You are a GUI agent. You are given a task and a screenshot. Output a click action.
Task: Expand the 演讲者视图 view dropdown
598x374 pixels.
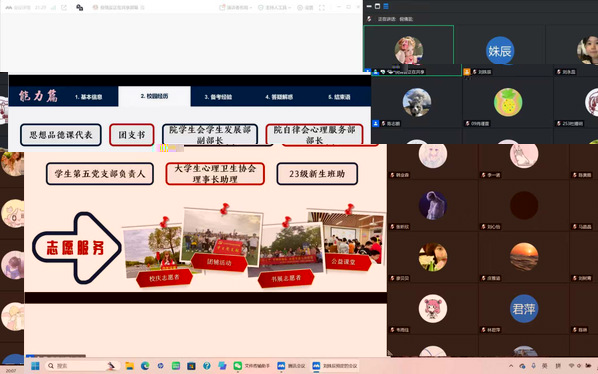pos(235,7)
